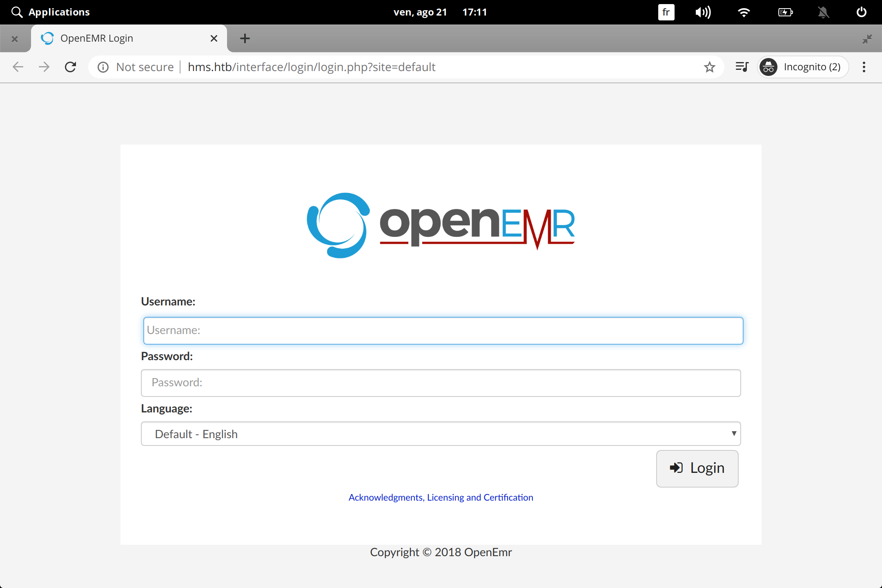Screen dimensions: 882x588
Task: Click into the Password field
Action: coord(441,383)
